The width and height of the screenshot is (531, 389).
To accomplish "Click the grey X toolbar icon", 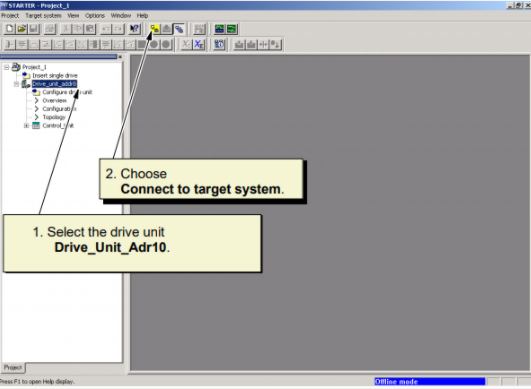I will (186, 44).
